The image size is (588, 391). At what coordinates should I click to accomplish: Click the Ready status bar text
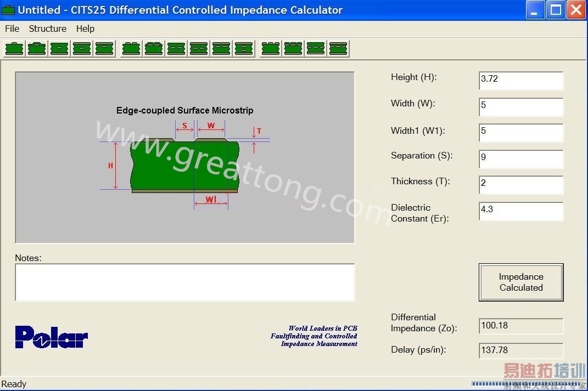(14, 384)
